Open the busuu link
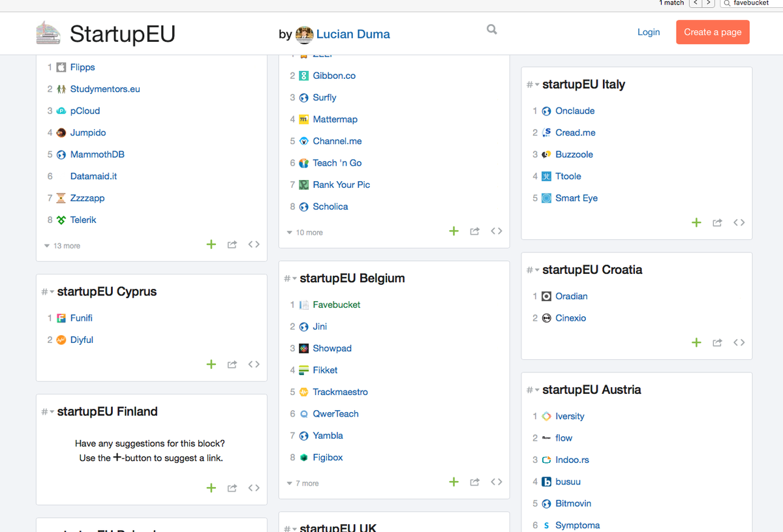This screenshot has height=532, width=783. [x=568, y=482]
